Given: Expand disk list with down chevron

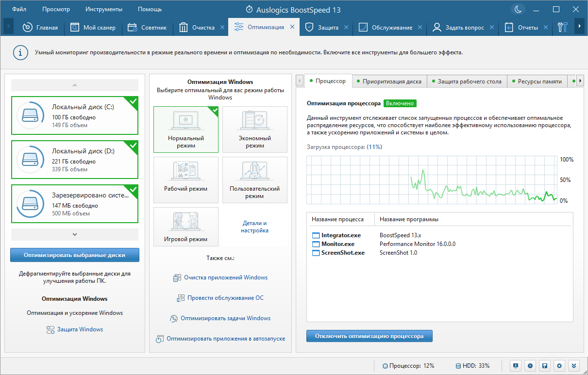Looking at the screenshot, I should [x=75, y=234].
